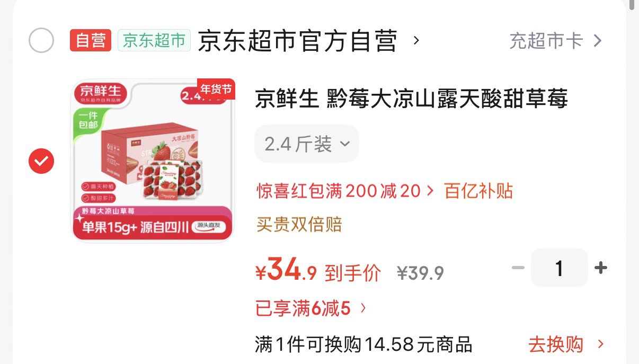Expand 已享满6减5 promotion details
The height and width of the screenshot is (364, 639).
click(x=311, y=308)
